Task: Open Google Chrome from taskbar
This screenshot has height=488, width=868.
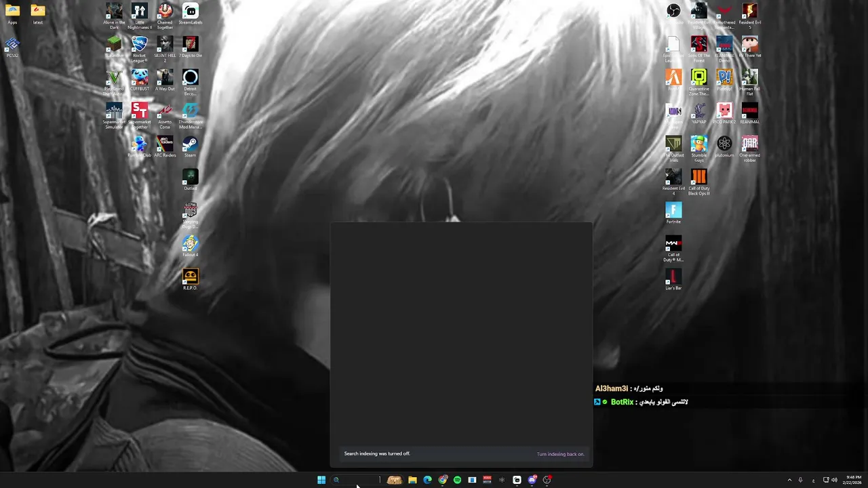Action: pos(442,480)
